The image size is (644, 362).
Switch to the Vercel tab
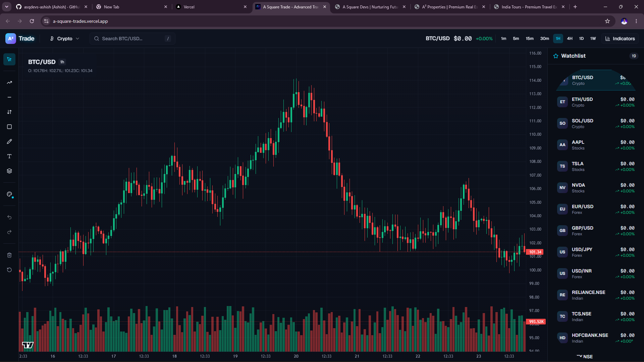tap(211, 7)
